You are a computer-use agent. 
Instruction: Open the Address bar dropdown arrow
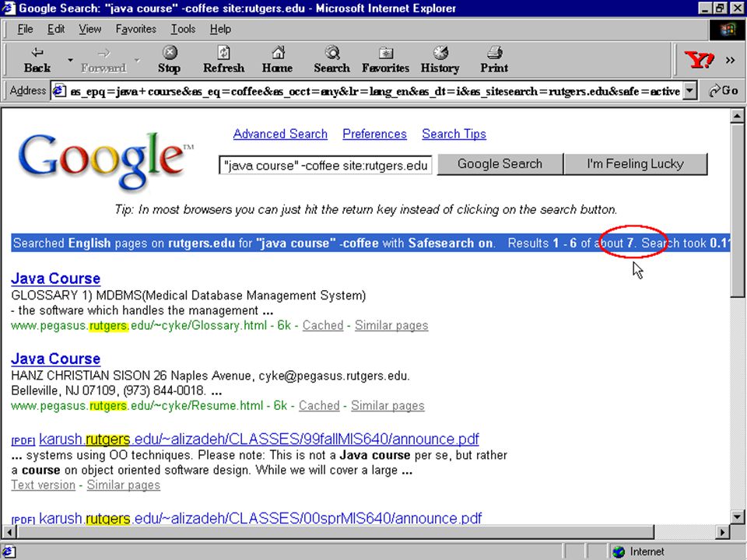689,90
